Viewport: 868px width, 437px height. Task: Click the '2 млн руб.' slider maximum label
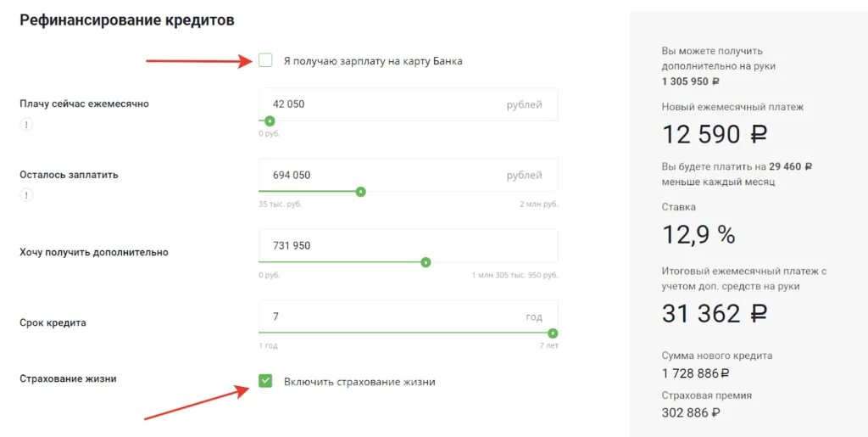click(538, 204)
